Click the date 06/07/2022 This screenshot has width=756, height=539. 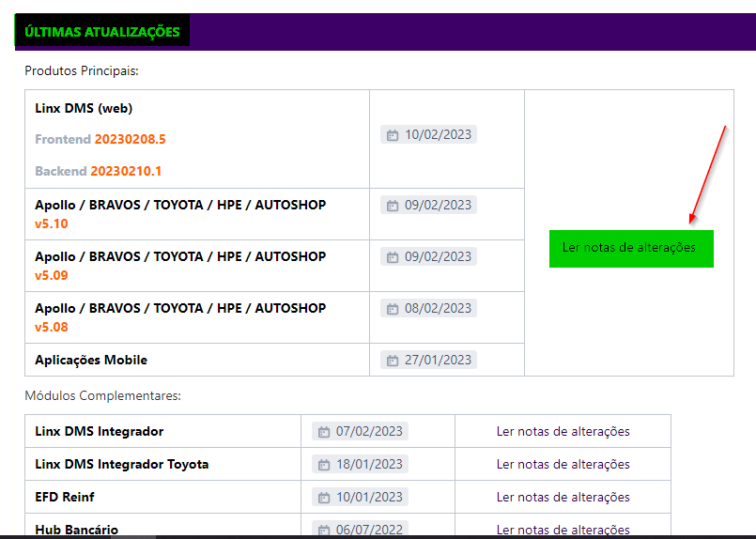point(369,530)
